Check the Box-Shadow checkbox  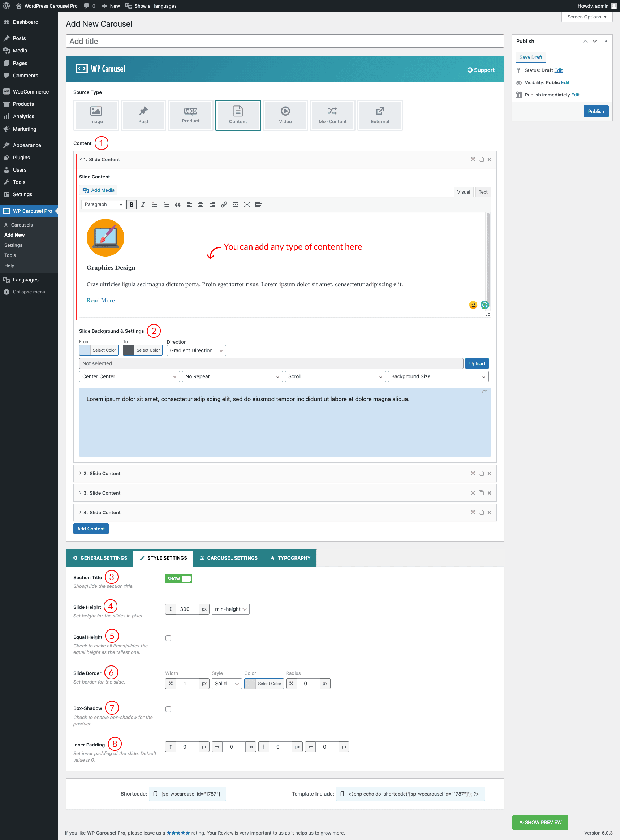coord(168,709)
